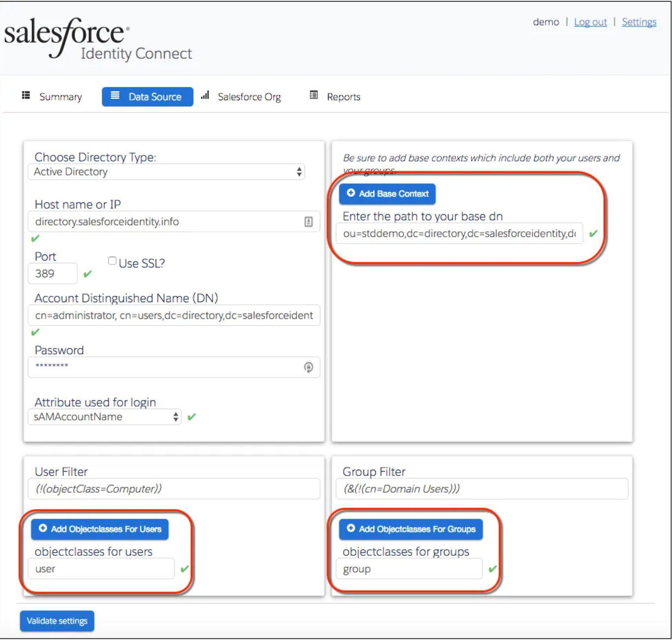672x640 pixels.
Task: Click the demo username text
Action: tap(546, 22)
